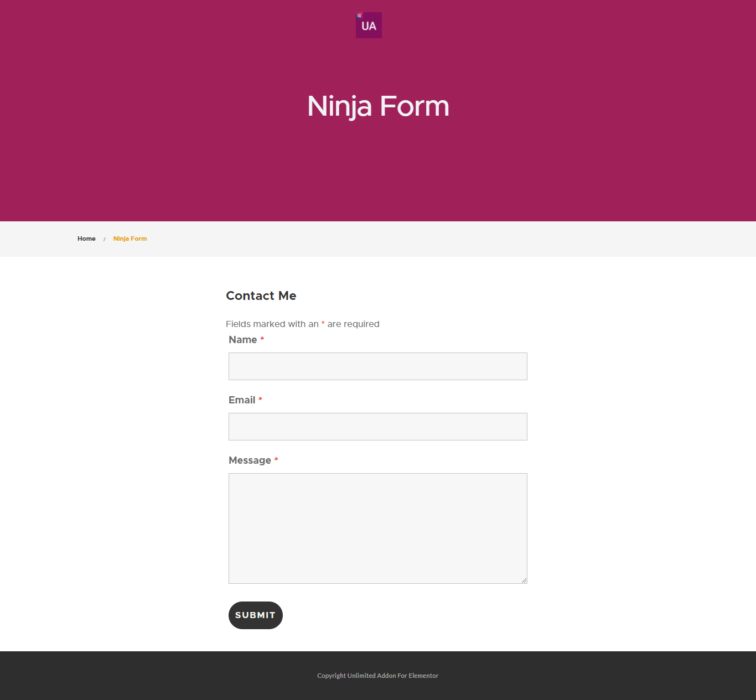Image resolution: width=756 pixels, height=700 pixels.
Task: Click the Submit button
Action: (256, 615)
